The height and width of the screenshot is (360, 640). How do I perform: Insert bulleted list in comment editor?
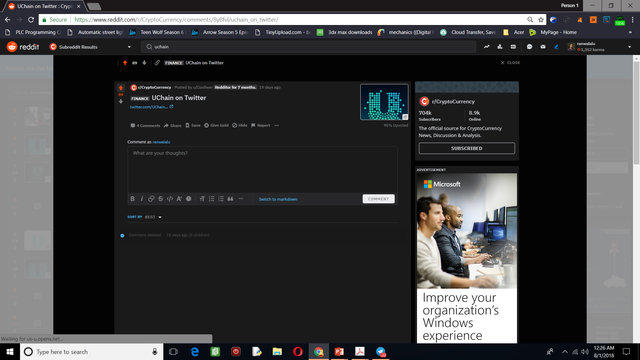[x=211, y=199]
